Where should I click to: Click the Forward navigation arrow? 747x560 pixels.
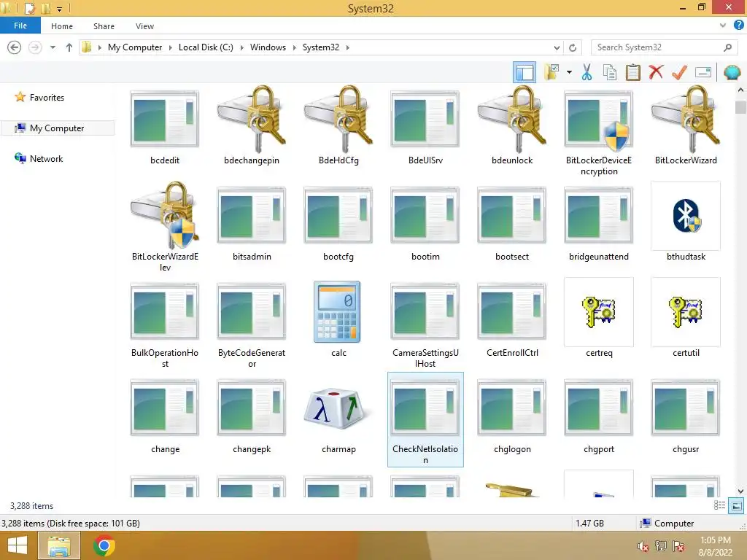click(x=35, y=47)
